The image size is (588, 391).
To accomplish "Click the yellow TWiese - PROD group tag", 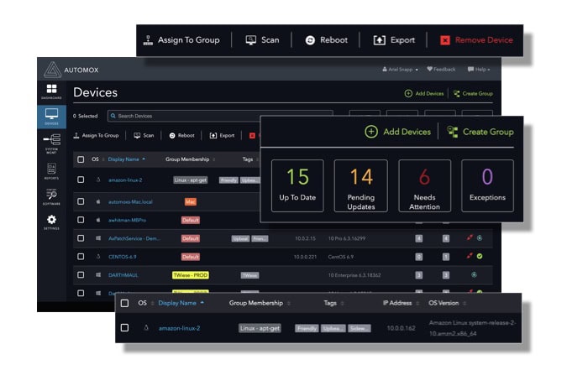I will [190, 274].
